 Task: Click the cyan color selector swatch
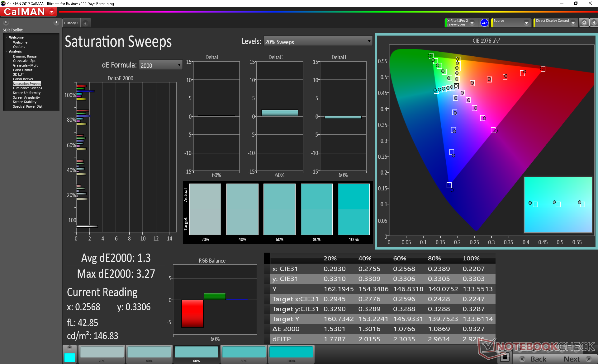(x=69, y=357)
